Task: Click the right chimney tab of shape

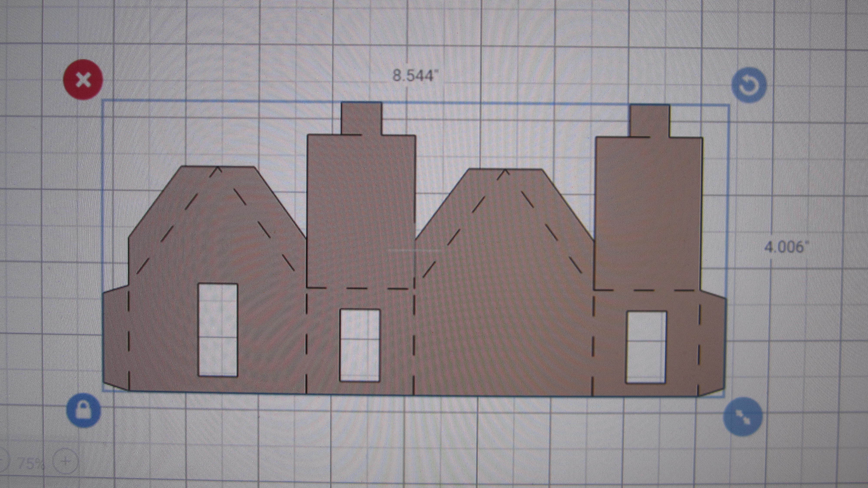Action: pyautogui.click(x=650, y=121)
